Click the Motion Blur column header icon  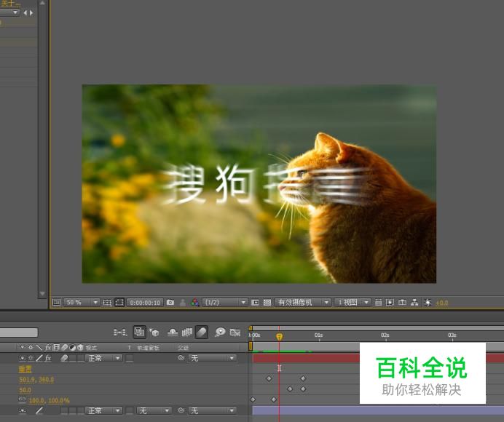[x=64, y=347]
